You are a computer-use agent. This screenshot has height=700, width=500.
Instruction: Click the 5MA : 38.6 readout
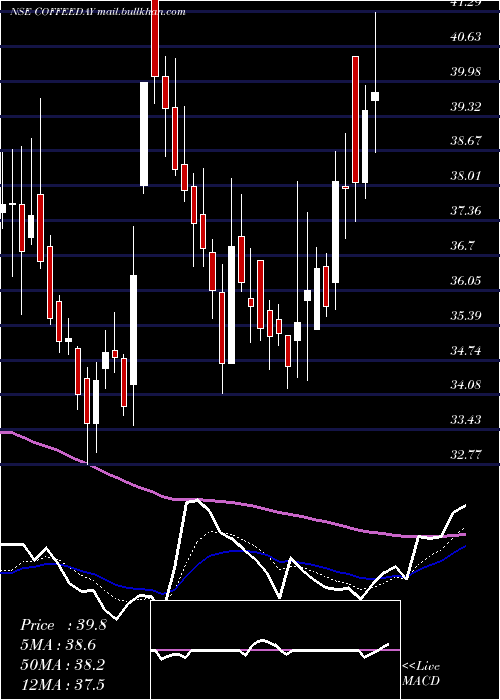point(58,645)
